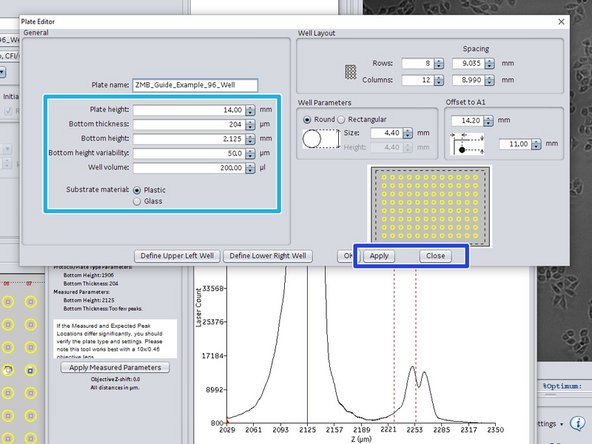592x444 pixels.
Task: Click the Apply button in Plate Editor
Action: (x=379, y=256)
